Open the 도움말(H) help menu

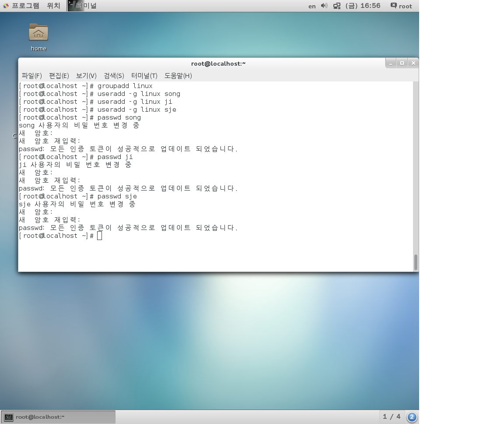tap(178, 75)
